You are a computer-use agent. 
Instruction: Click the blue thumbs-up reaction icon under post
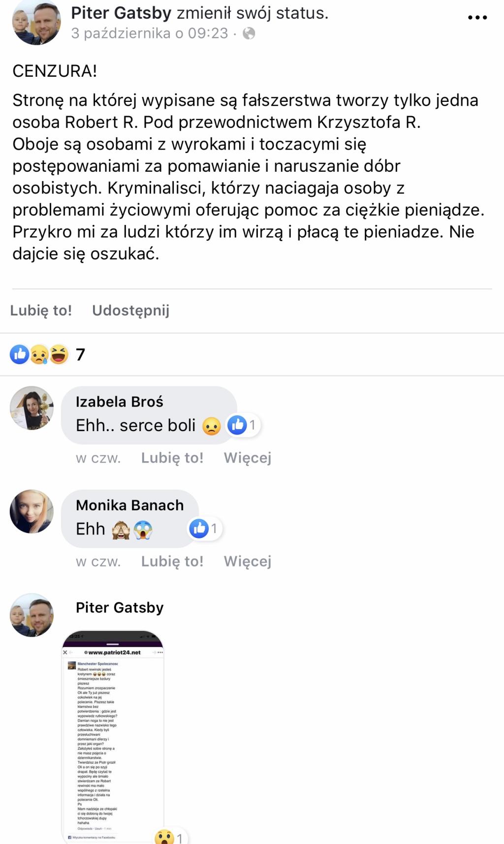click(x=20, y=354)
